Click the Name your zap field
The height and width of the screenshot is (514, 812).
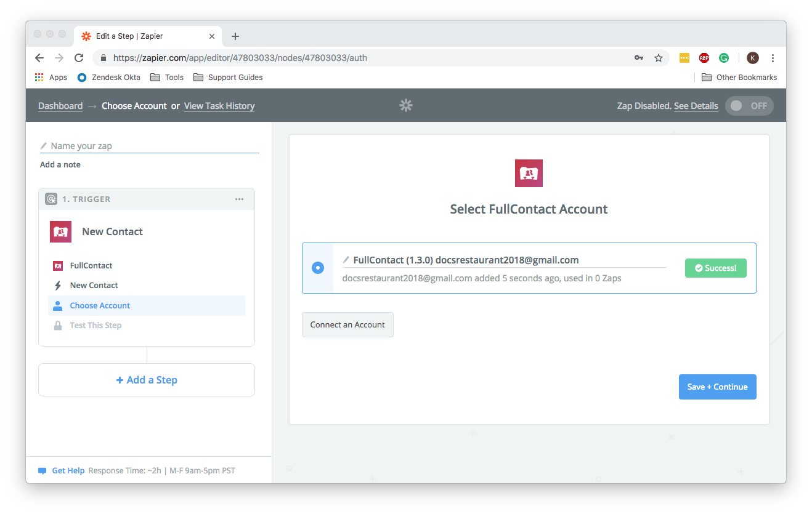(x=150, y=146)
